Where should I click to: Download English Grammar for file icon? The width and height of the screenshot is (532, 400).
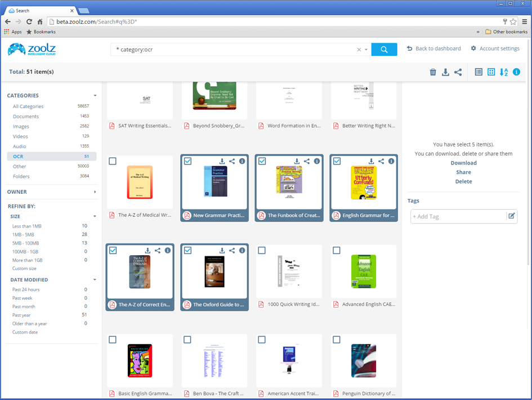click(x=371, y=161)
